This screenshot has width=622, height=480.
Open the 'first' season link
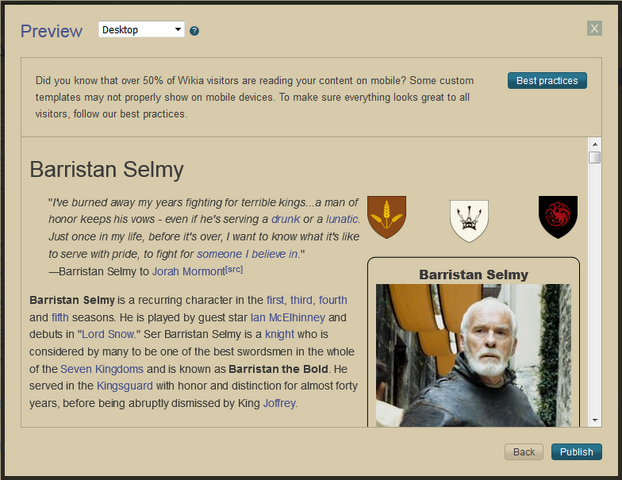click(x=275, y=300)
